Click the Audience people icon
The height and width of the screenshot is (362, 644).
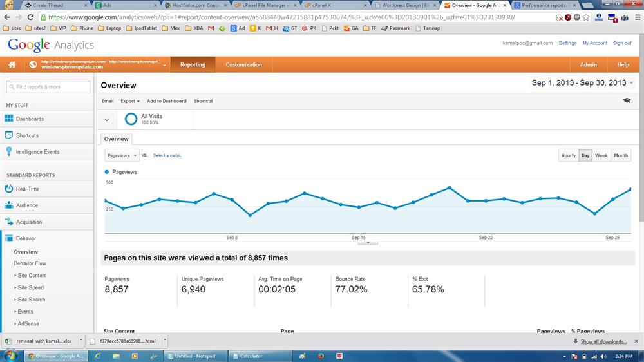point(8,205)
